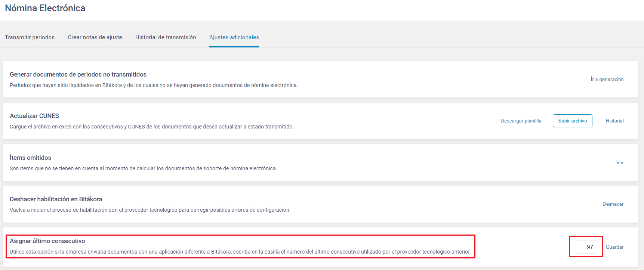Click the Deshacer link
The width and height of the screenshot is (644, 270).
pos(613,204)
